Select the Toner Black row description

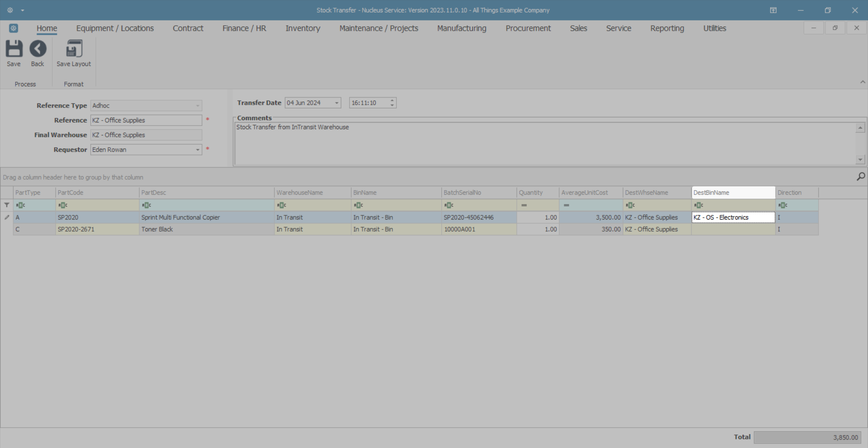(207, 229)
